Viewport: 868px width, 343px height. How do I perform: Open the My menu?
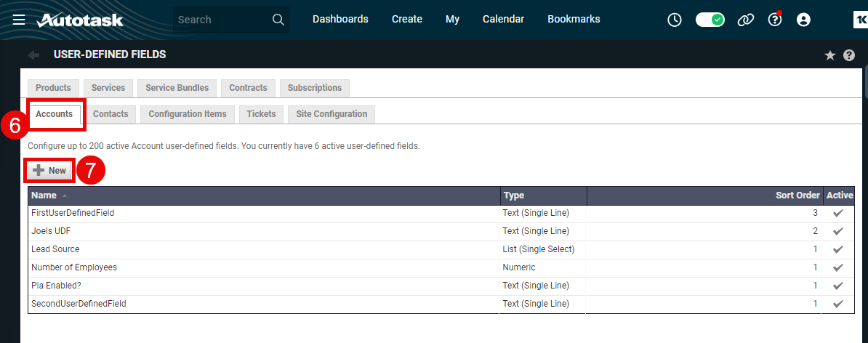(x=452, y=19)
